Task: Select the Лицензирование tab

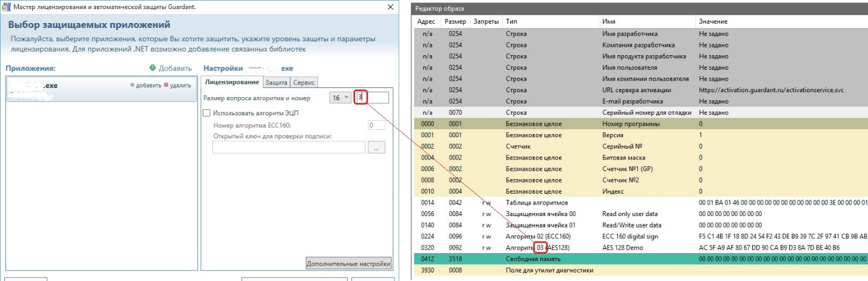Action: (231, 83)
